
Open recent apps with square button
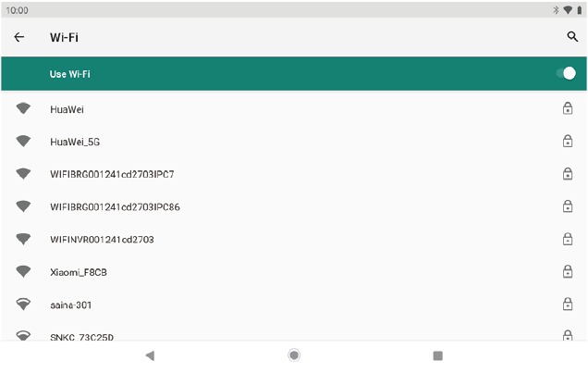437,355
